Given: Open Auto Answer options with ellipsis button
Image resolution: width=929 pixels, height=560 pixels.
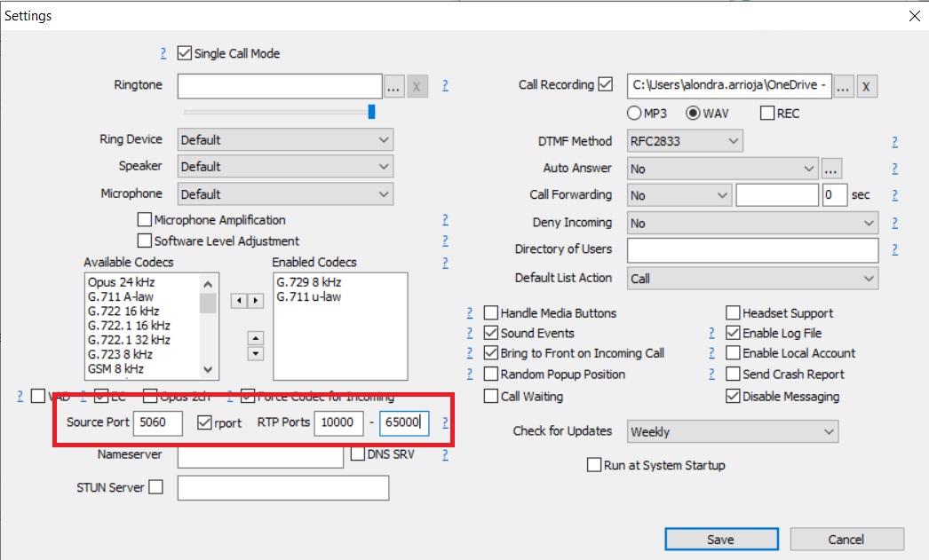Looking at the screenshot, I should click(830, 169).
